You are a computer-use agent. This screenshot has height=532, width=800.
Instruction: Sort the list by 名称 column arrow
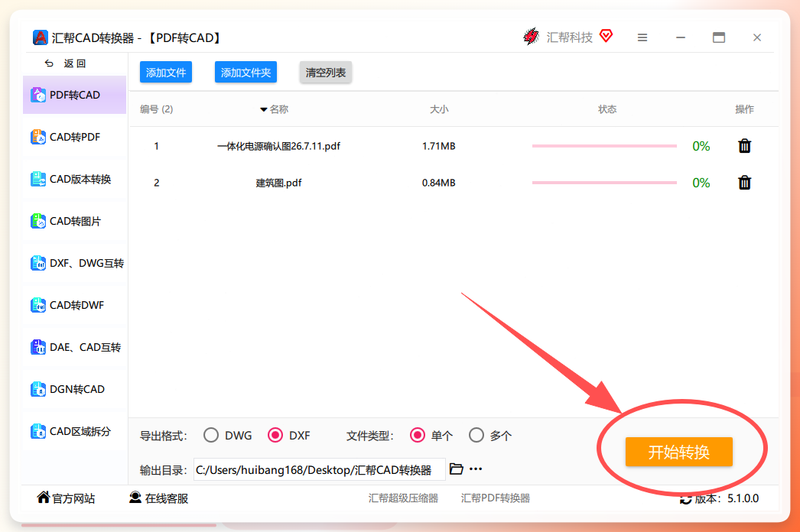263,109
